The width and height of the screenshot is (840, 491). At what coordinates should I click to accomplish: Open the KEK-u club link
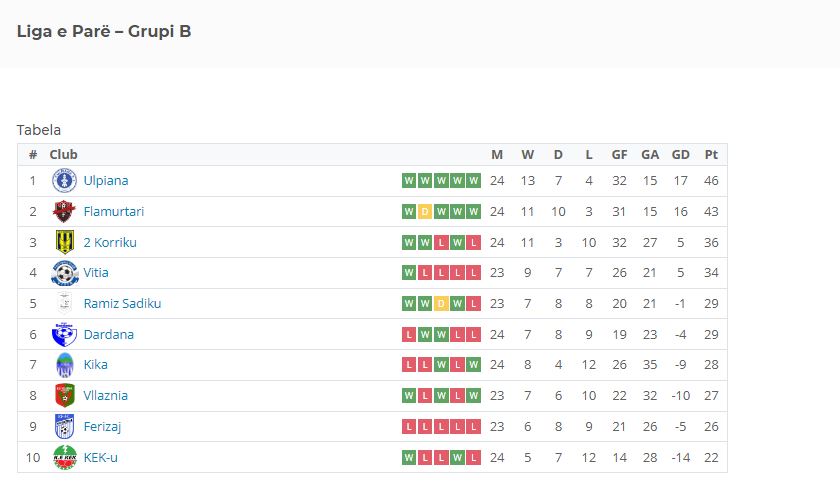coord(101,457)
